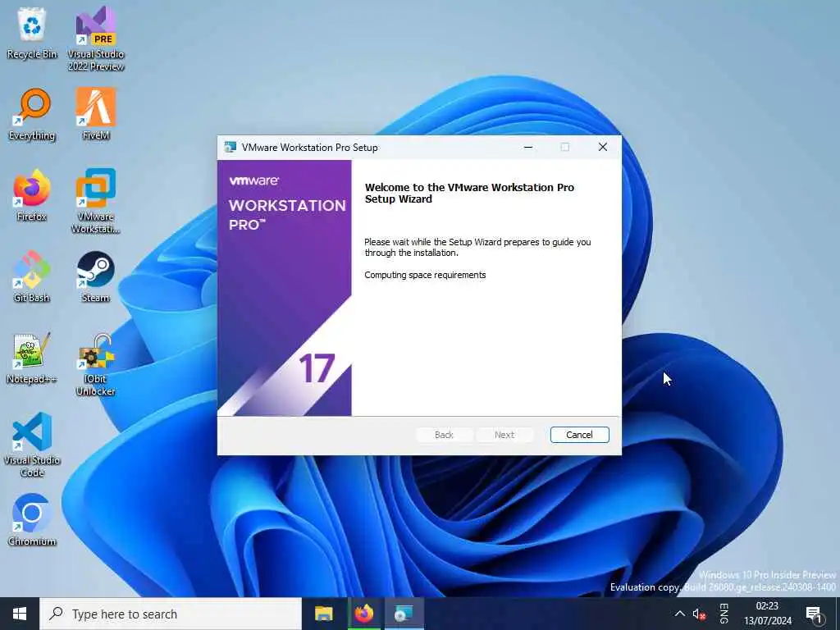Click the Welcome to VMware Workstation Pro heading
The width and height of the screenshot is (840, 630).
[469, 193]
